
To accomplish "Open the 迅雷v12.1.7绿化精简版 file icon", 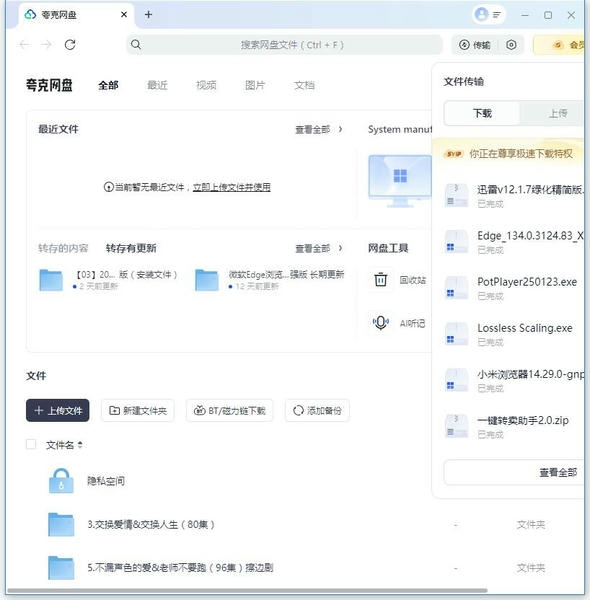I will (456, 195).
